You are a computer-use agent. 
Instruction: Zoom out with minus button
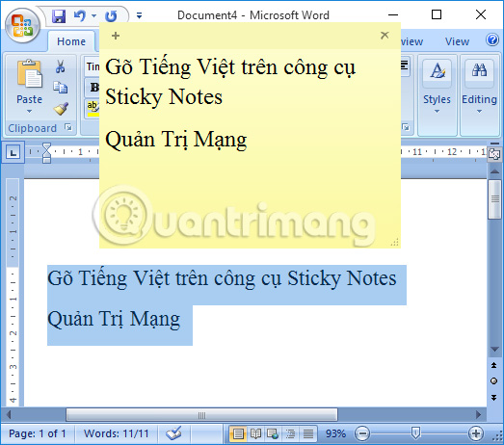click(362, 434)
